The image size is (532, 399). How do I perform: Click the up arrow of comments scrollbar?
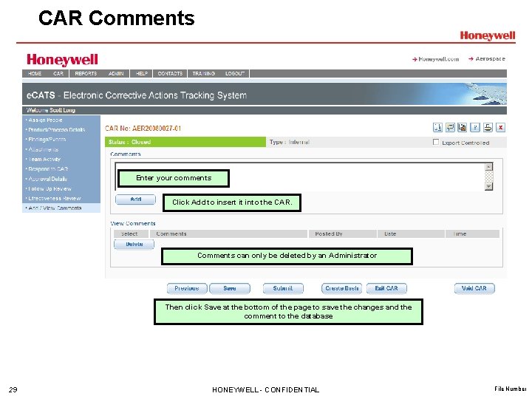click(488, 167)
